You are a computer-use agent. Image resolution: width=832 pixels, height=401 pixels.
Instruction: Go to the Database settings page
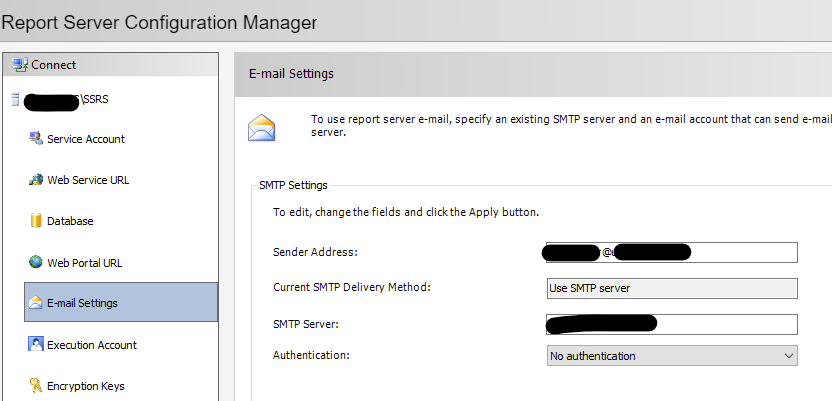[x=70, y=221]
